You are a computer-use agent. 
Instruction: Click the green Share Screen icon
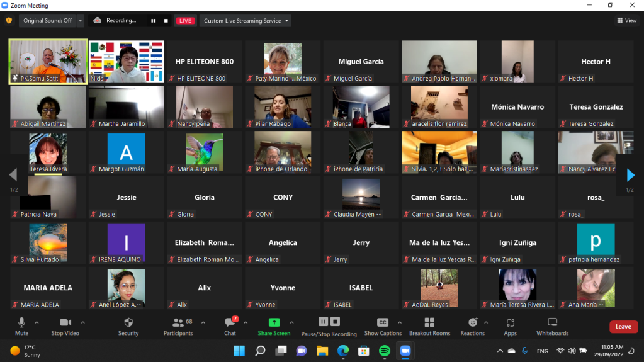tap(274, 322)
